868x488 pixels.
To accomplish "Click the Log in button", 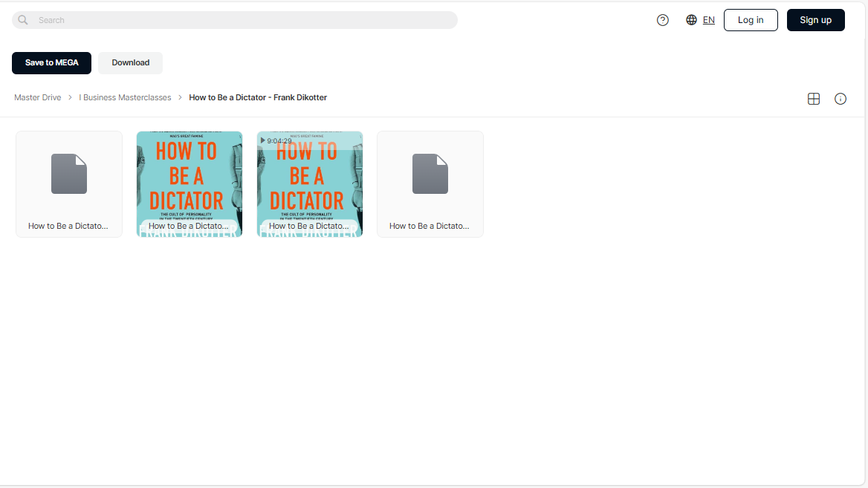I will (x=751, y=20).
